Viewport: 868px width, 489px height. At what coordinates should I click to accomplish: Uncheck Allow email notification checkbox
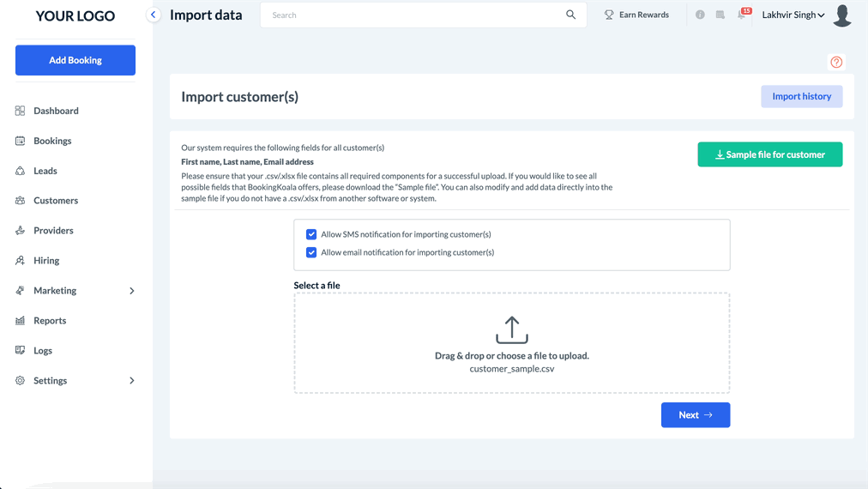311,252
